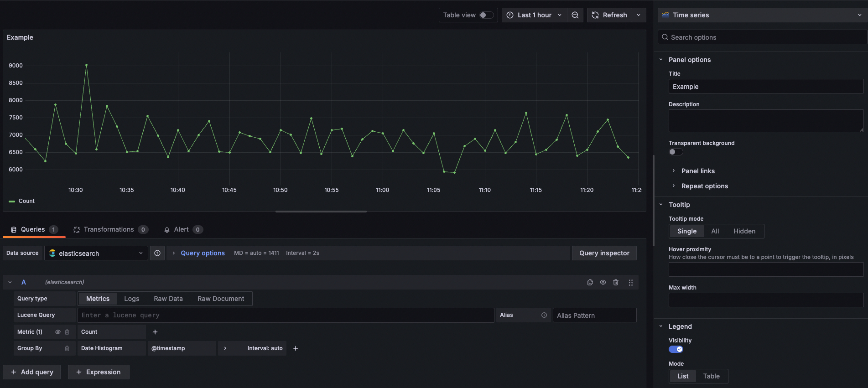Add another metric with plus icon
This screenshot has width=868, height=388.
155,332
